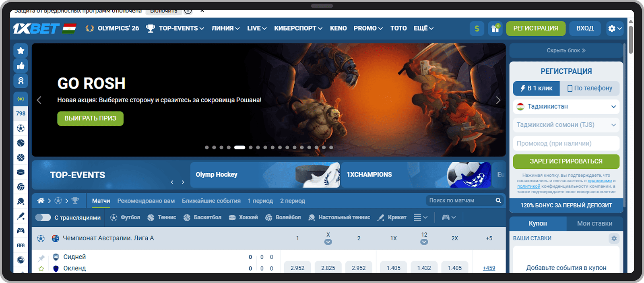
Task: Add Окленд match to favorites star
Action: tap(41, 269)
